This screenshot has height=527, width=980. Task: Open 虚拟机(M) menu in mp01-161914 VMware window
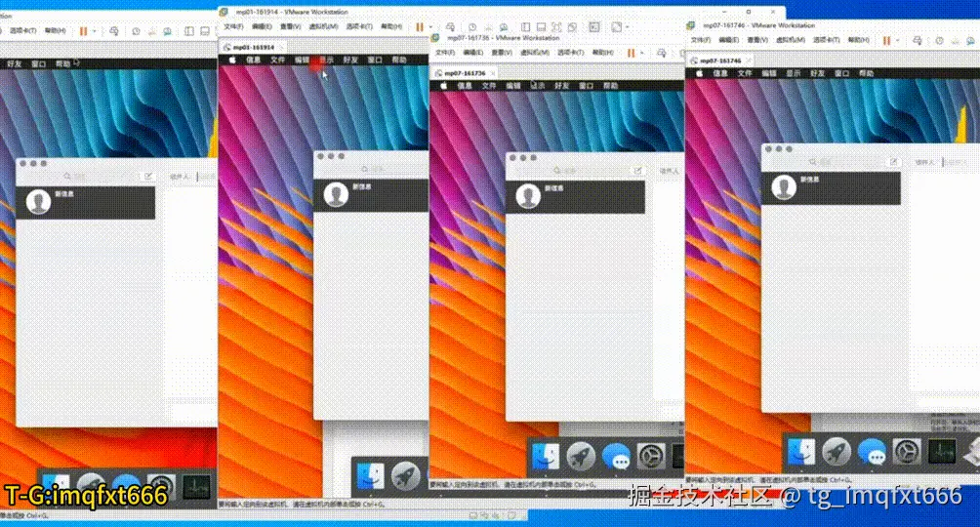pyautogui.click(x=324, y=27)
